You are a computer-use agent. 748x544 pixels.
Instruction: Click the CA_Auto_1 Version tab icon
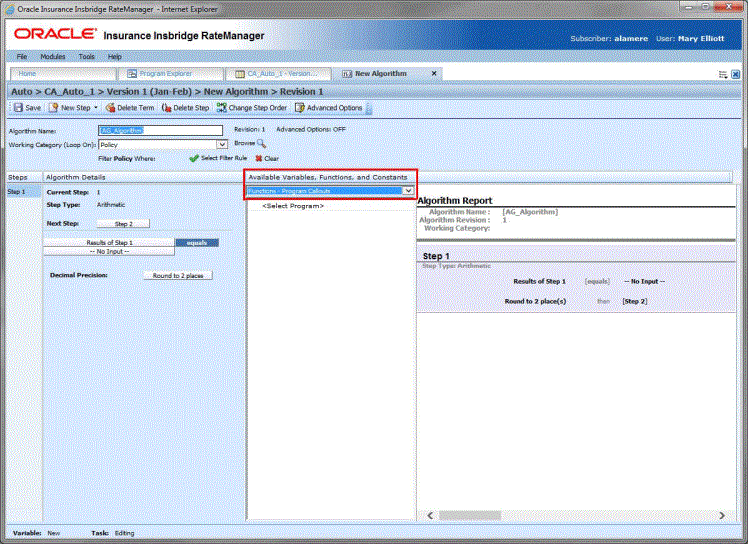(x=240, y=74)
